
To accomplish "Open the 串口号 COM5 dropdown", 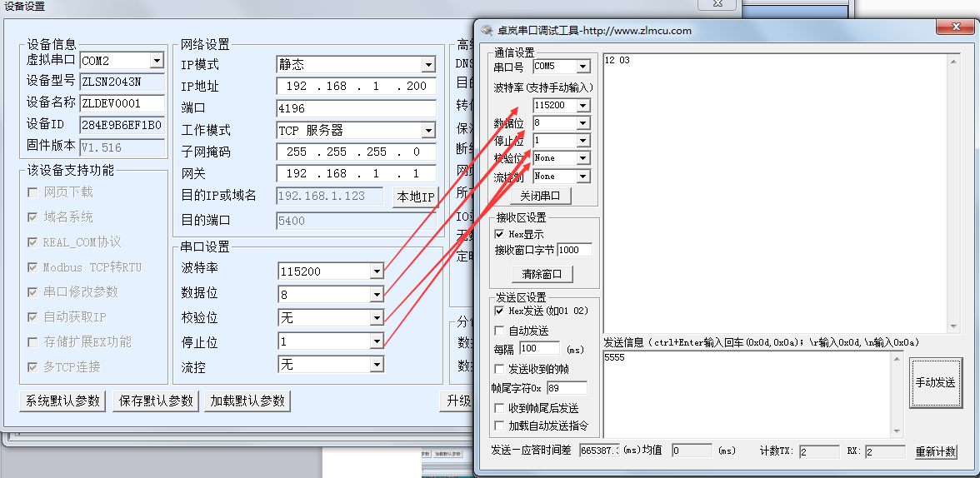I will 582,67.
